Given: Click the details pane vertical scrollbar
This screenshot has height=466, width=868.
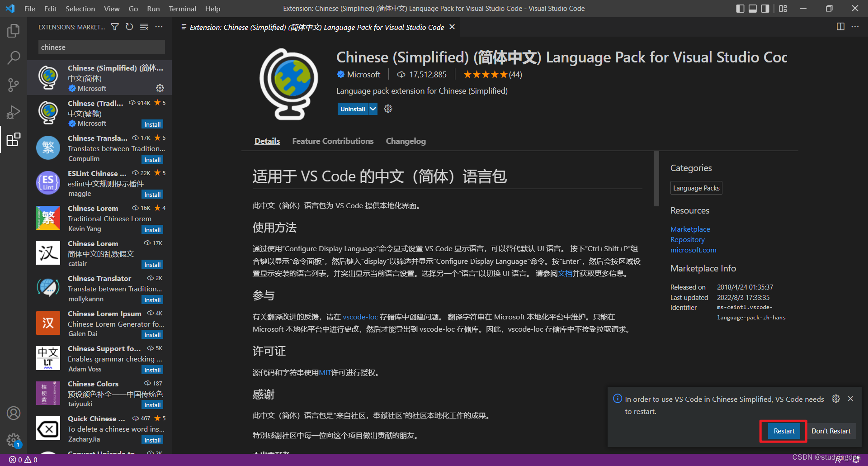Looking at the screenshot, I should point(656,179).
